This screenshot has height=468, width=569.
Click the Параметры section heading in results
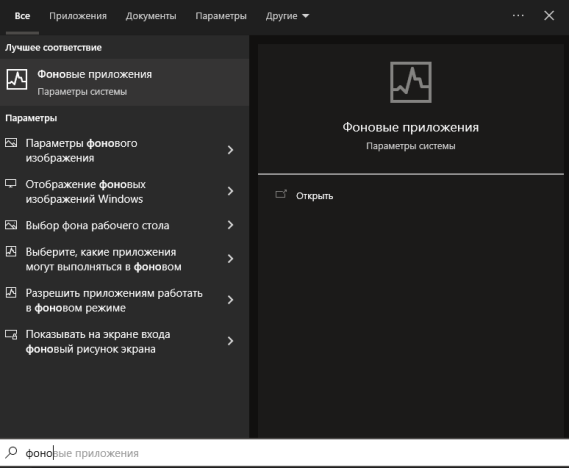point(31,118)
